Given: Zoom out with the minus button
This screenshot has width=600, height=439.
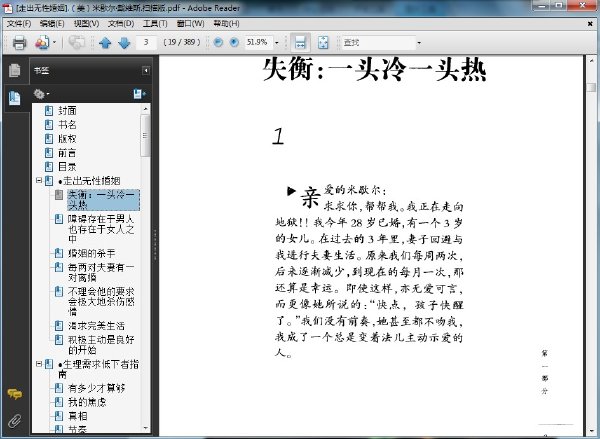Looking at the screenshot, I should [218, 42].
